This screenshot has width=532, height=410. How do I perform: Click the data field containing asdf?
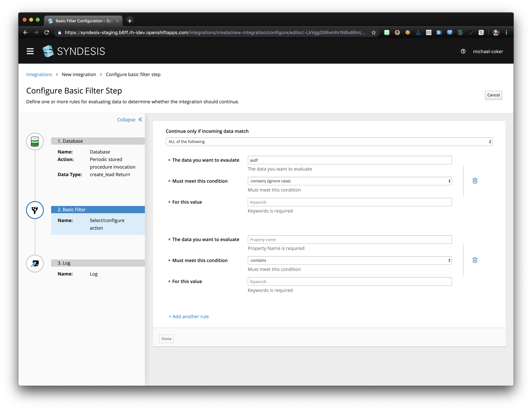click(x=350, y=160)
